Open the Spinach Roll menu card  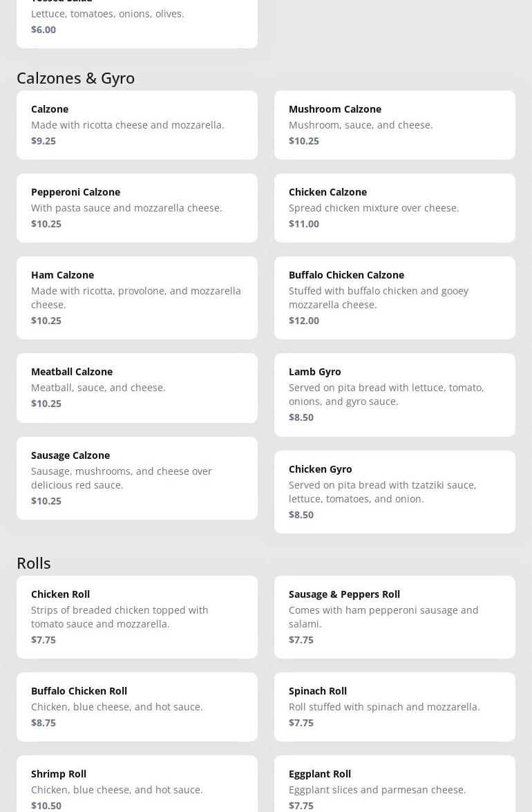click(x=395, y=707)
